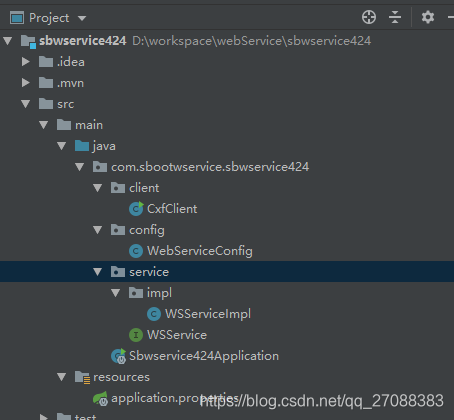Click the WSServiceImpl class icon
Viewport: 454px width, 420px height.
(x=154, y=314)
